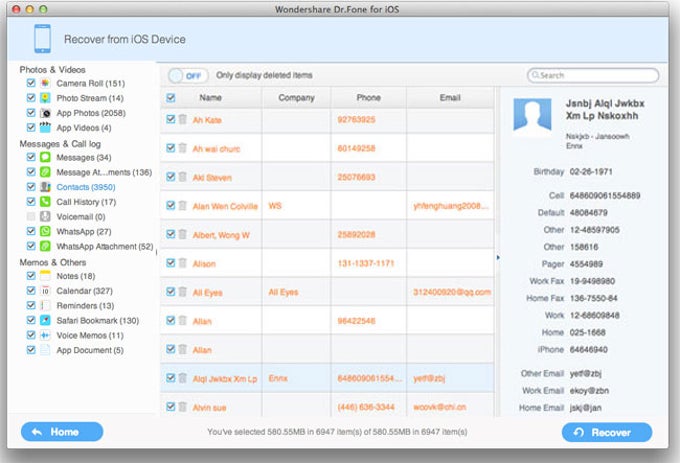Click the App Document icon
The height and width of the screenshot is (463, 680).
pos(45,350)
